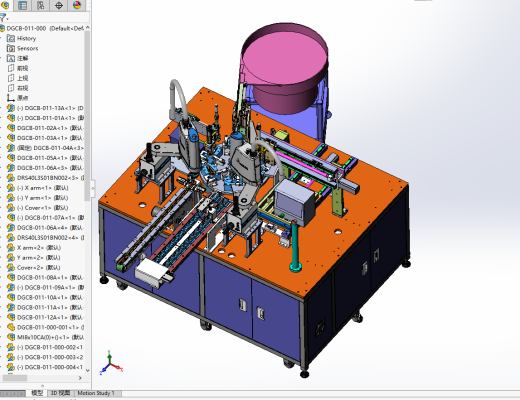The height and width of the screenshot is (400, 520).
Task: Switch to the 模型 model tab
Action: pyautogui.click(x=37, y=393)
